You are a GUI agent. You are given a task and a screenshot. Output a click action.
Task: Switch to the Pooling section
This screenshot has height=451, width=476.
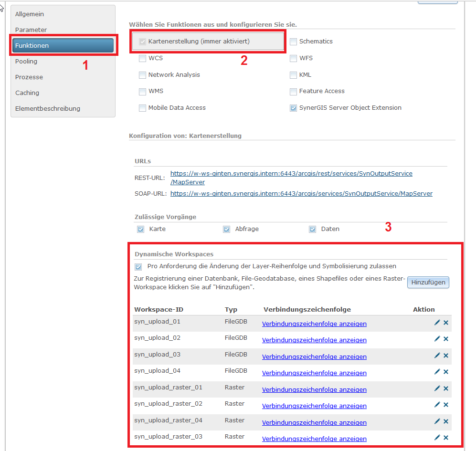tap(26, 61)
